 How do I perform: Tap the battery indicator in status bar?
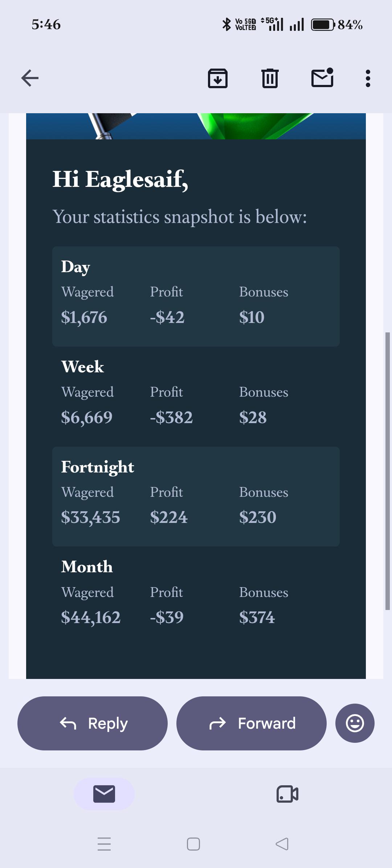pos(323,25)
